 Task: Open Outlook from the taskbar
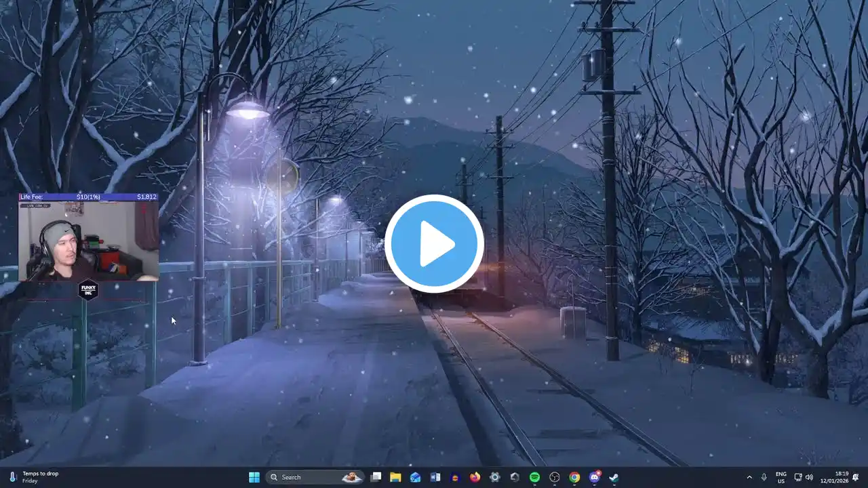(x=415, y=477)
